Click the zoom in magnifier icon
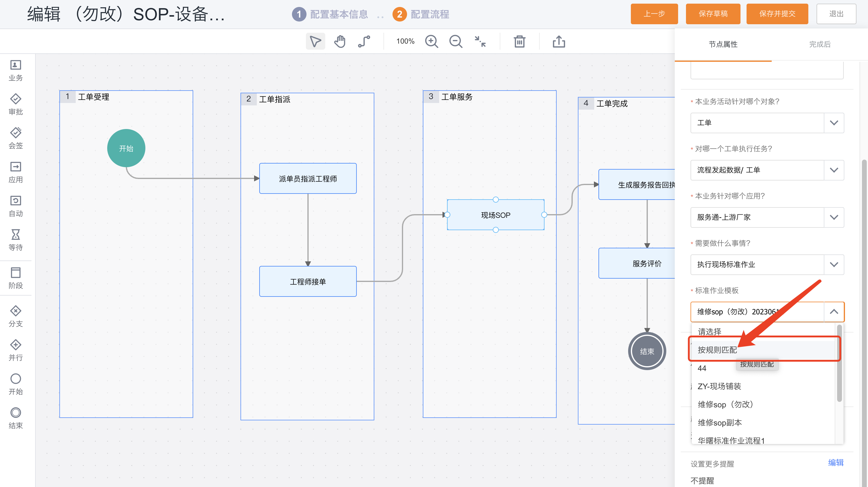 click(431, 41)
